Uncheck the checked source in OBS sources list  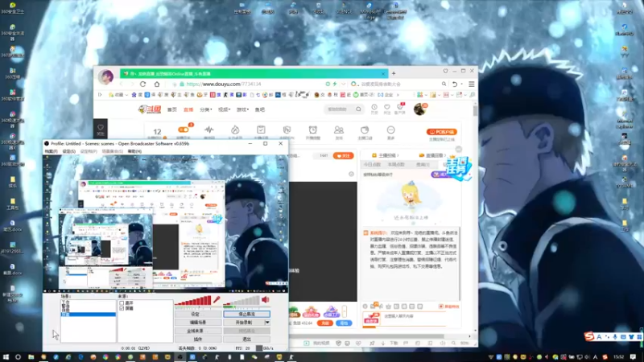pos(122,308)
